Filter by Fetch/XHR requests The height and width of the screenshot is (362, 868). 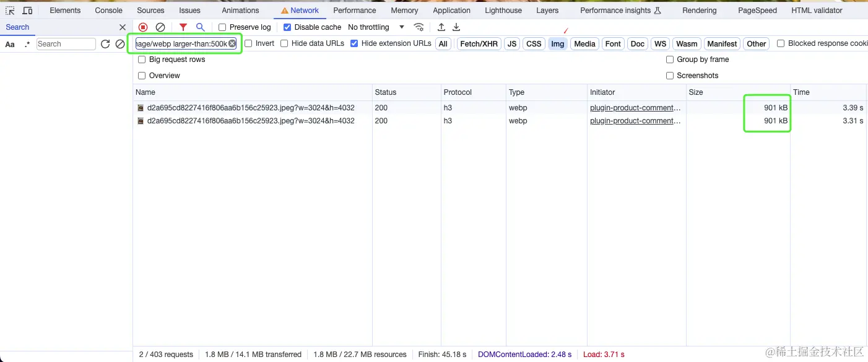tap(479, 44)
